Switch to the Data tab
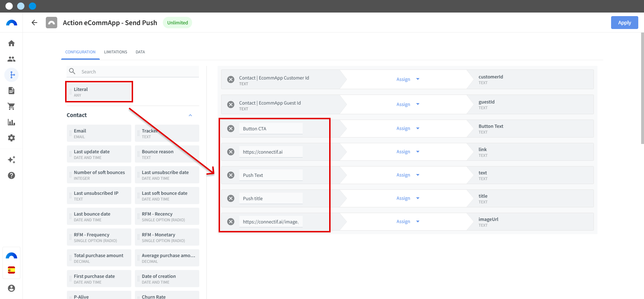Image resolution: width=644 pixels, height=299 pixels. pyautogui.click(x=140, y=52)
